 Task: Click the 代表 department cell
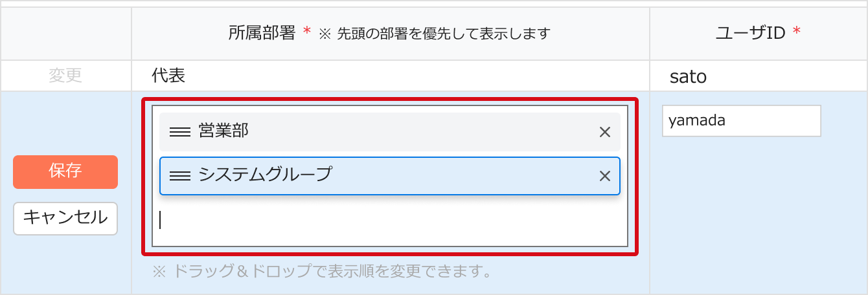click(168, 76)
